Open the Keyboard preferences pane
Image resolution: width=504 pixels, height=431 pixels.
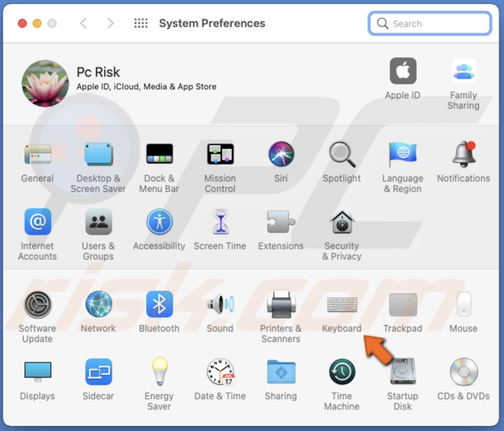tap(342, 306)
